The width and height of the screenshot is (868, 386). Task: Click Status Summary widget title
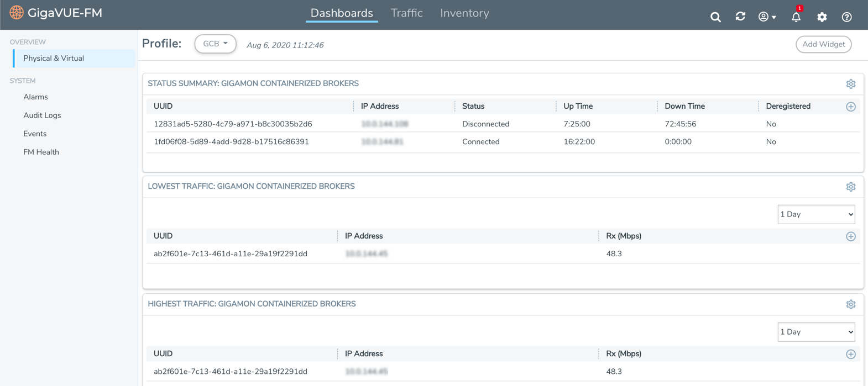click(253, 83)
